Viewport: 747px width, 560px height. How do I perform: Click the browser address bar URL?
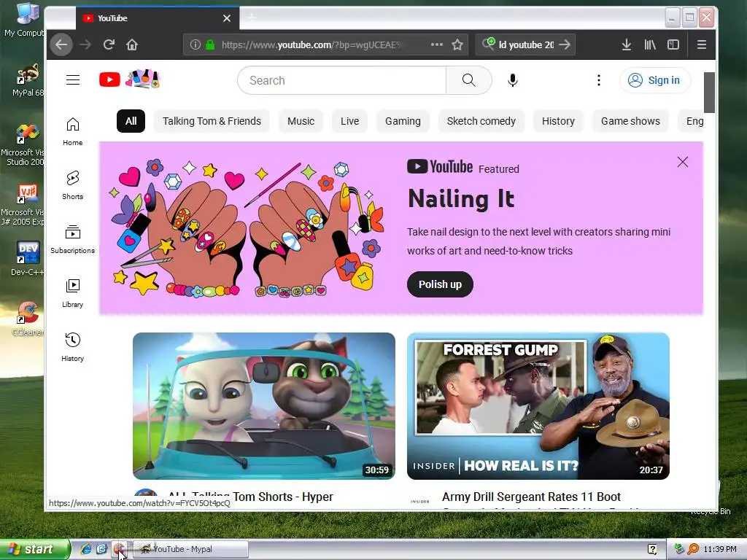tap(311, 44)
